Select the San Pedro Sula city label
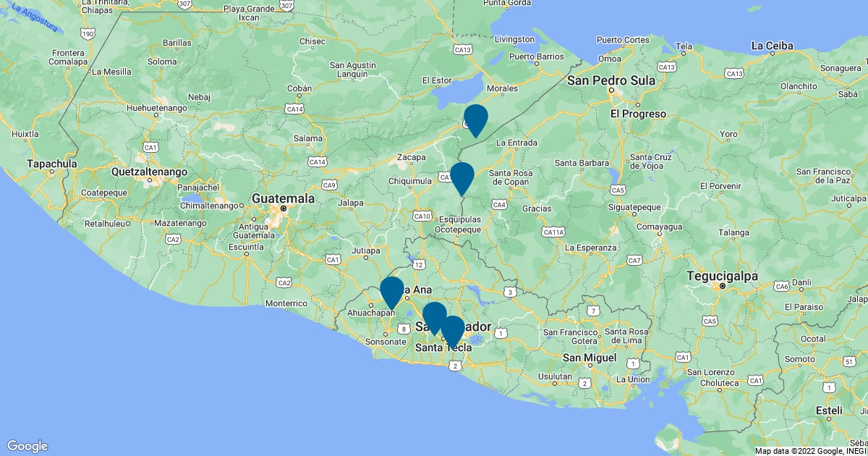 tap(611, 80)
